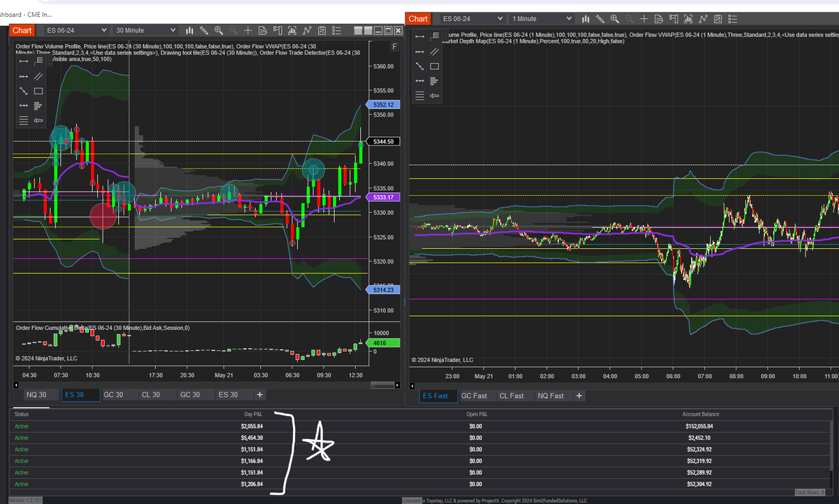Select rectangle drawing tool in 30 Minute chart tile

[38, 91]
